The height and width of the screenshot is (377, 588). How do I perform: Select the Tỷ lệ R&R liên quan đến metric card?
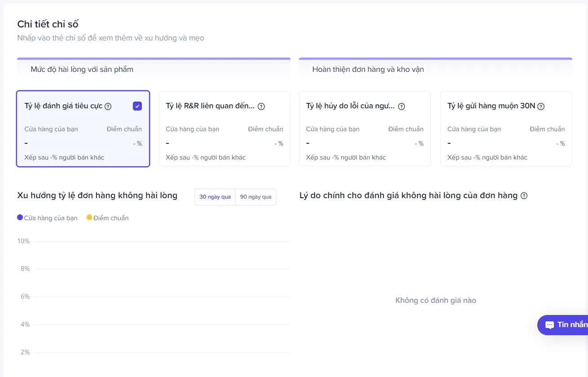click(224, 129)
